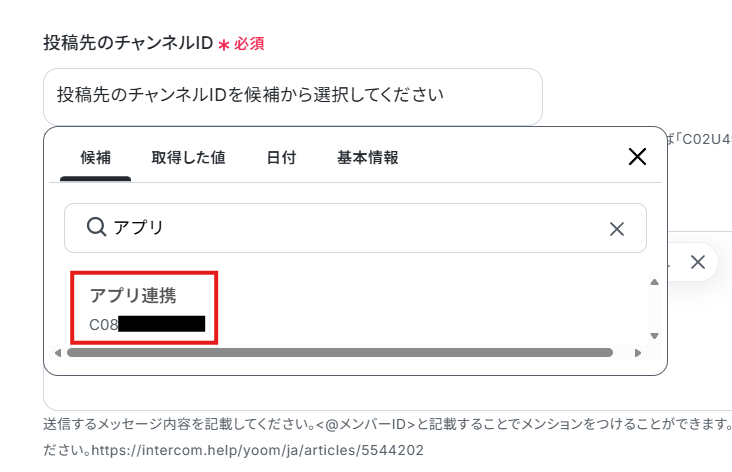Dismiss the partially hidden notification on right
732x472 pixels.
click(698, 262)
